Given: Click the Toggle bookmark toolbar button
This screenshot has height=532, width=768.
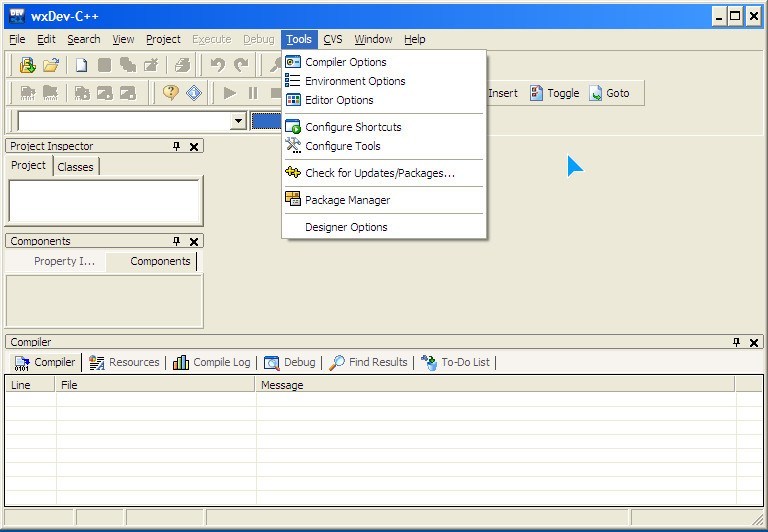Looking at the screenshot, I should coord(554,93).
